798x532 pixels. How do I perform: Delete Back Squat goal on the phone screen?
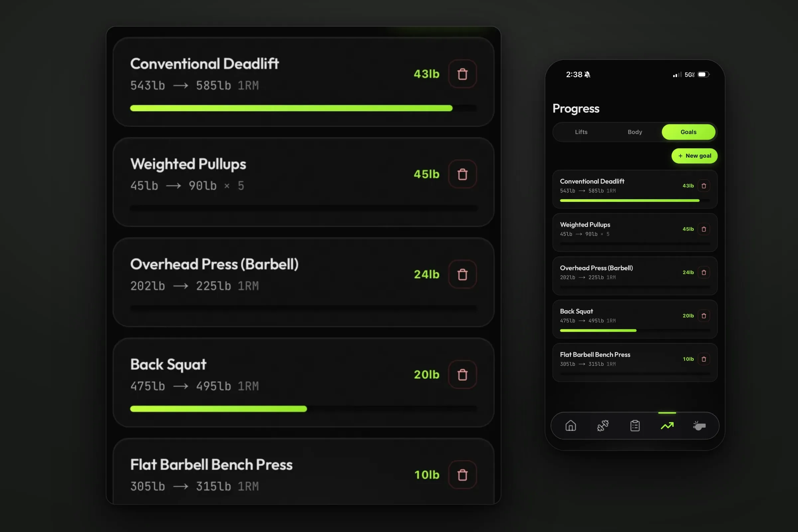pos(704,316)
